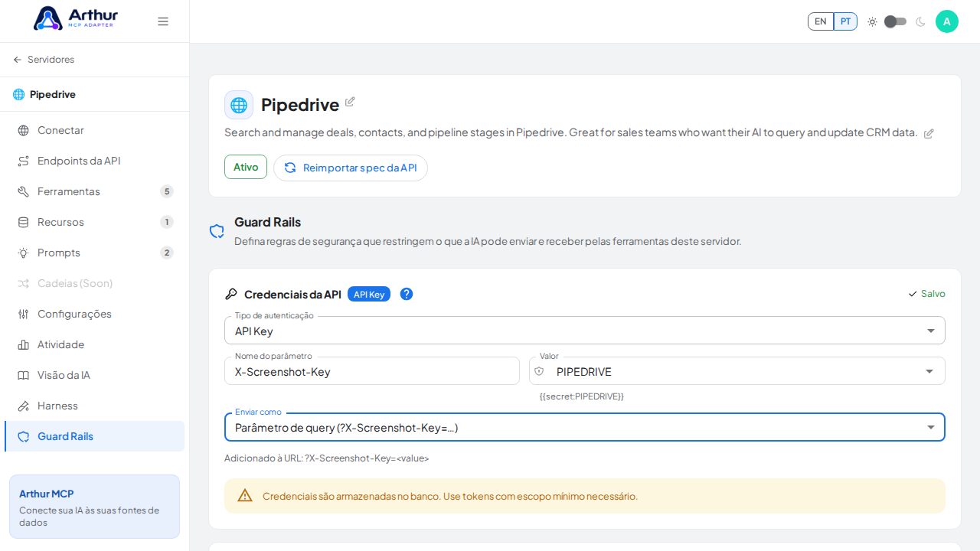The image size is (980, 551).
Task: Click Prompts lightbulb icon
Action: (x=24, y=253)
